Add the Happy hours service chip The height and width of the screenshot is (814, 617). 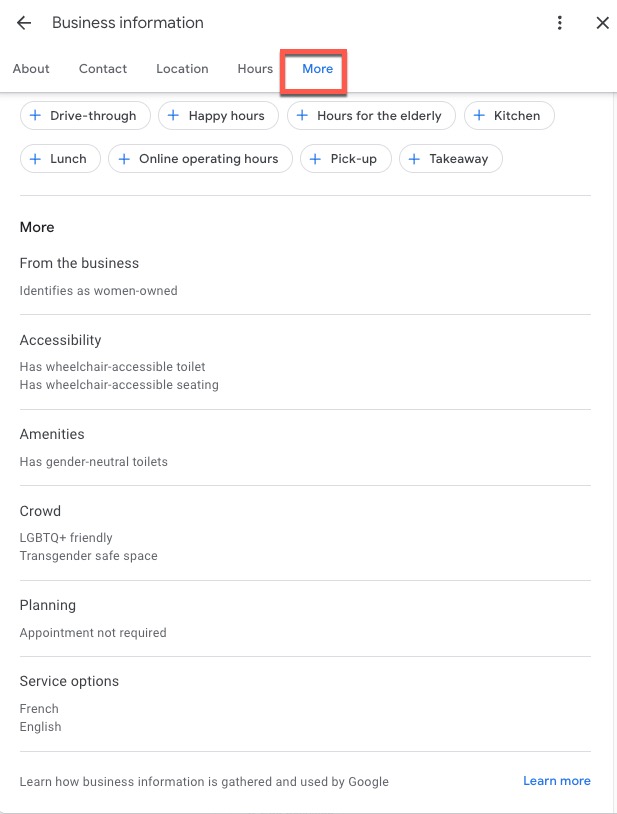218,115
